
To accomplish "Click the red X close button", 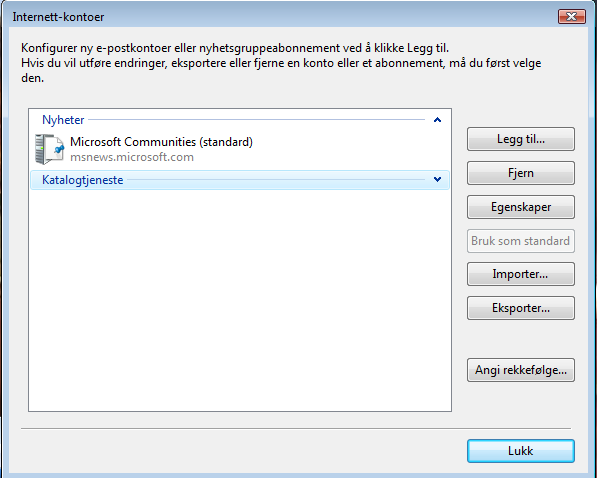I will [x=571, y=16].
